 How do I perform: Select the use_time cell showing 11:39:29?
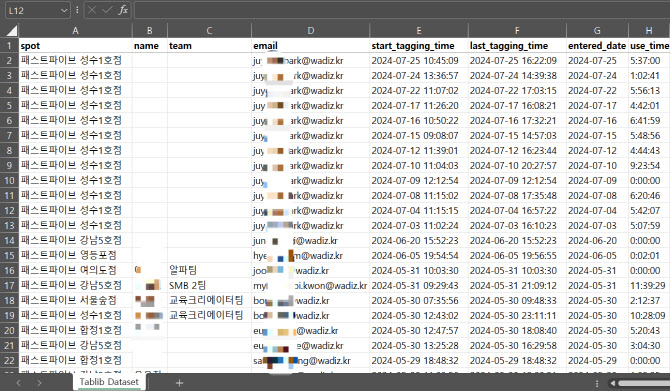pyautogui.click(x=649, y=285)
